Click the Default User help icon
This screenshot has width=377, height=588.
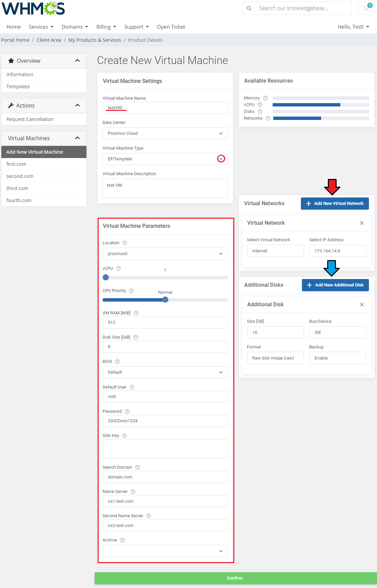132,387
